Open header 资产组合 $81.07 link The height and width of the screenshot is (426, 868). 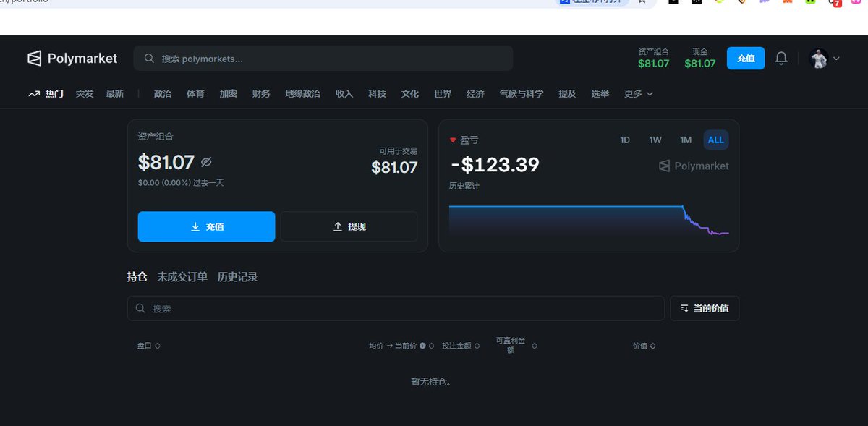pos(653,58)
